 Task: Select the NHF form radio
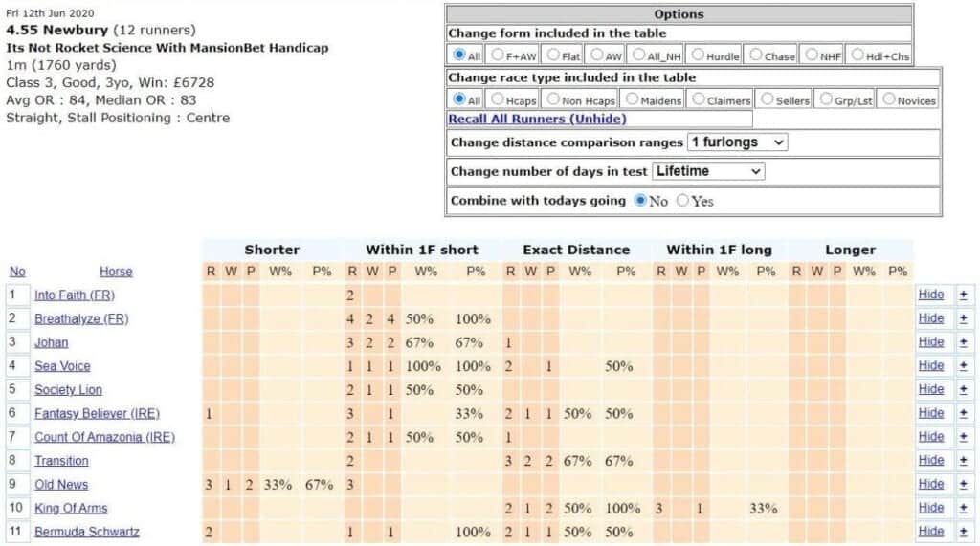812,55
